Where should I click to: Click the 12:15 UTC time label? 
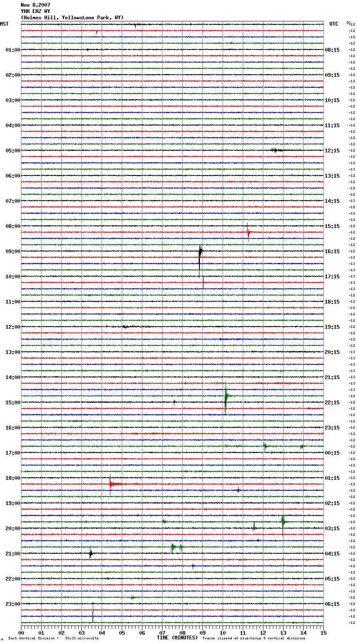pyautogui.click(x=332, y=151)
